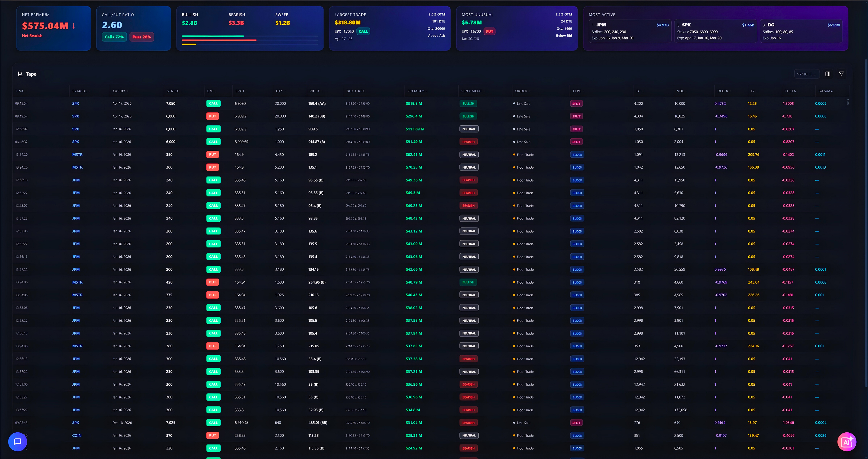Sort by the Sentiment column header

(471, 91)
